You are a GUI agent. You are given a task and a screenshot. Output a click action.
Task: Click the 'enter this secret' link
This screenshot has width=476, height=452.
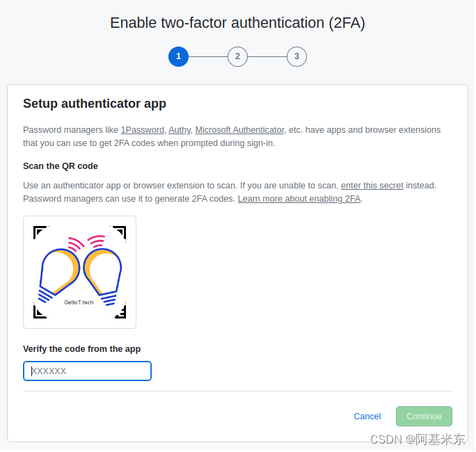373,186
